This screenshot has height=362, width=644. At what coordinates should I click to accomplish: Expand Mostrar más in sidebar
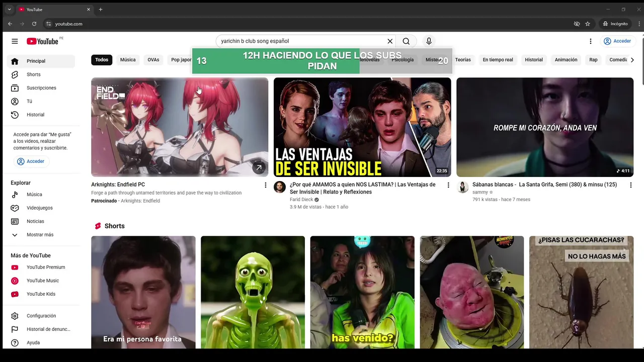41,235
